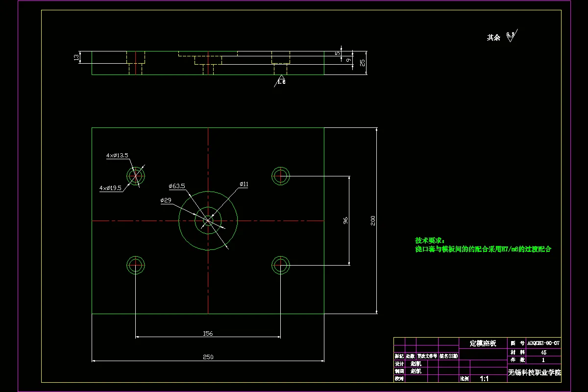Select the 1:1 scale value
Viewport: 588px width, 392px height.
[484, 378]
